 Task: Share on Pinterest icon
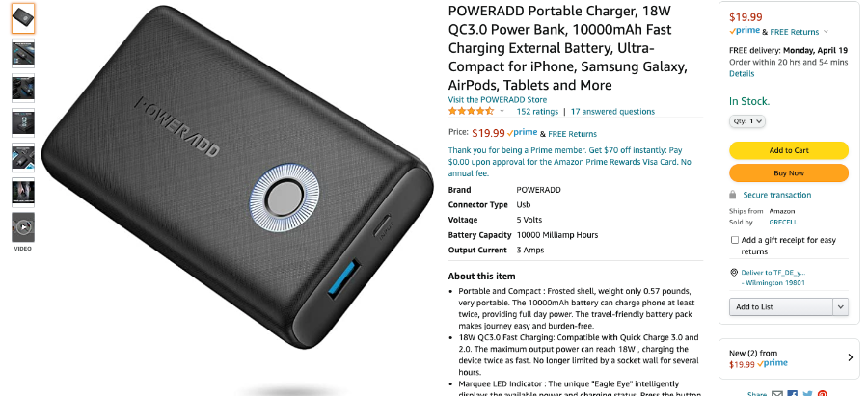[x=823, y=394]
